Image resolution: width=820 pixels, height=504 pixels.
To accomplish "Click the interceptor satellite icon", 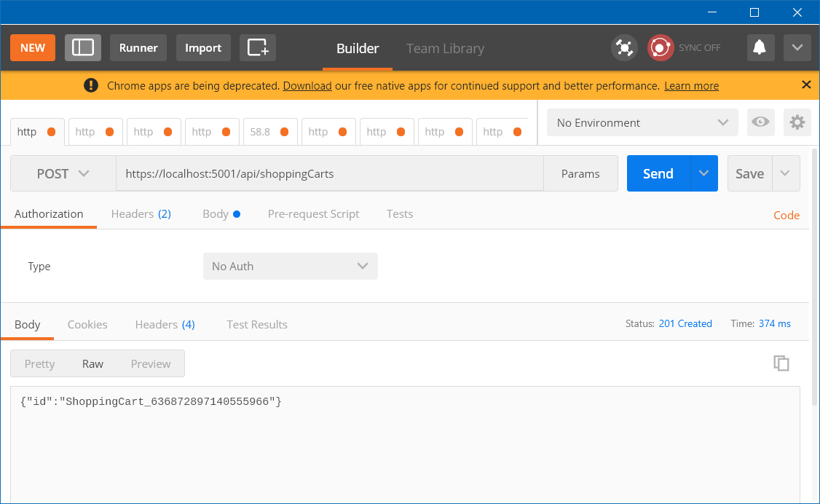I will (x=624, y=48).
